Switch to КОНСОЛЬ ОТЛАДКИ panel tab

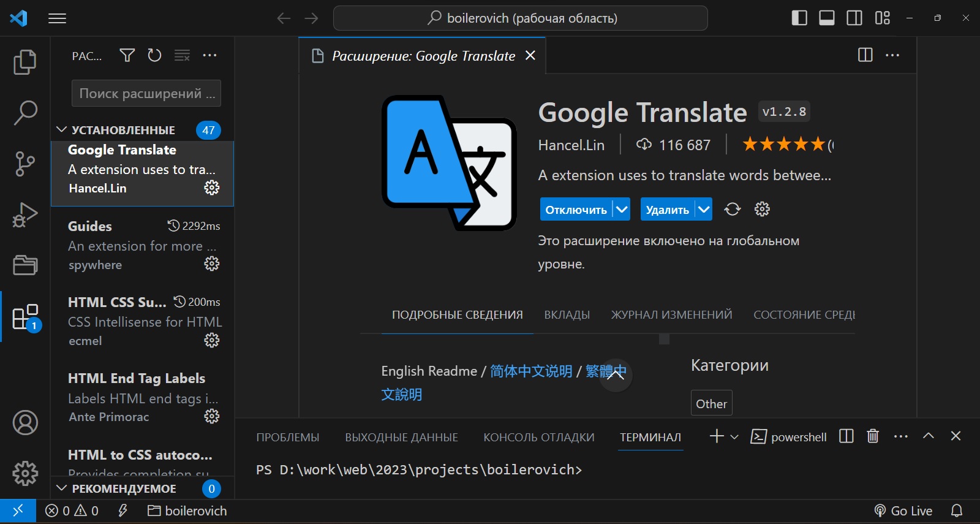pyautogui.click(x=539, y=437)
